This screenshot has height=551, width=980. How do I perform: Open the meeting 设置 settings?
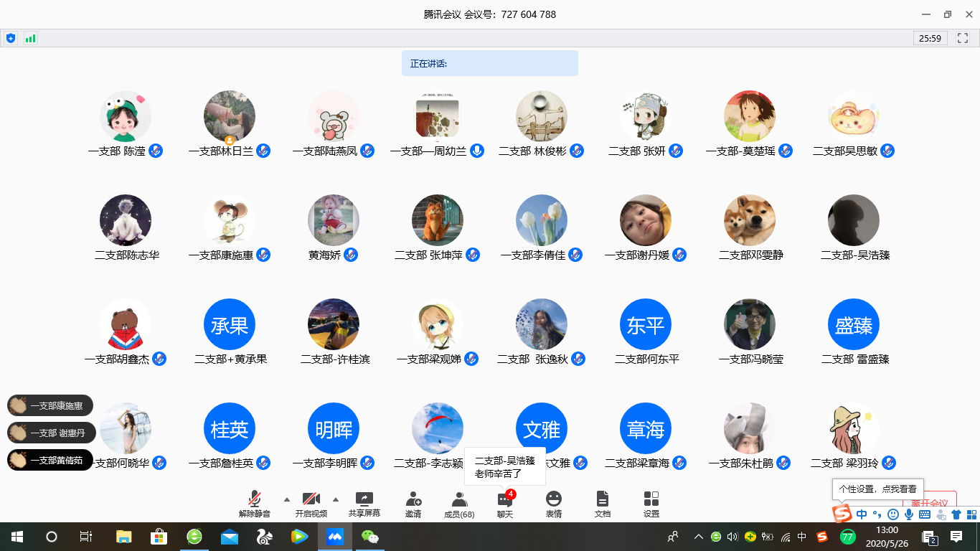coord(651,504)
